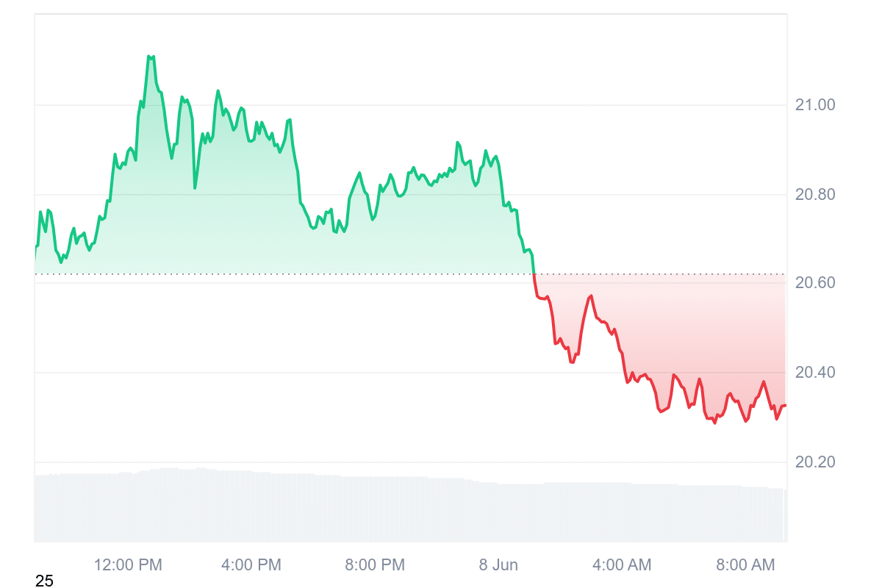Select the 8:00 AM time label
The width and height of the screenshot is (882, 588).
coord(745,565)
